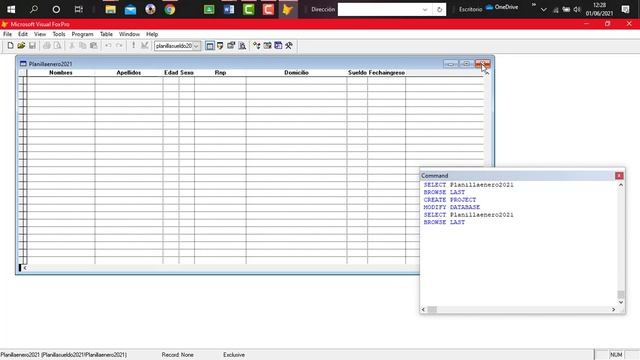Viewport: 640px width, 360px height.
Task: Open the Windows notification center icon
Action: click(625, 9)
